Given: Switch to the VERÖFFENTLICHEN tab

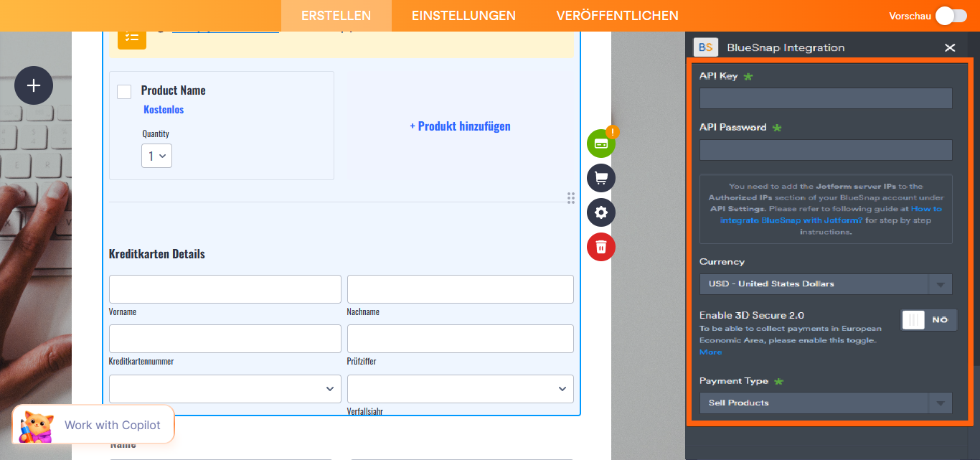Looking at the screenshot, I should pos(618,15).
